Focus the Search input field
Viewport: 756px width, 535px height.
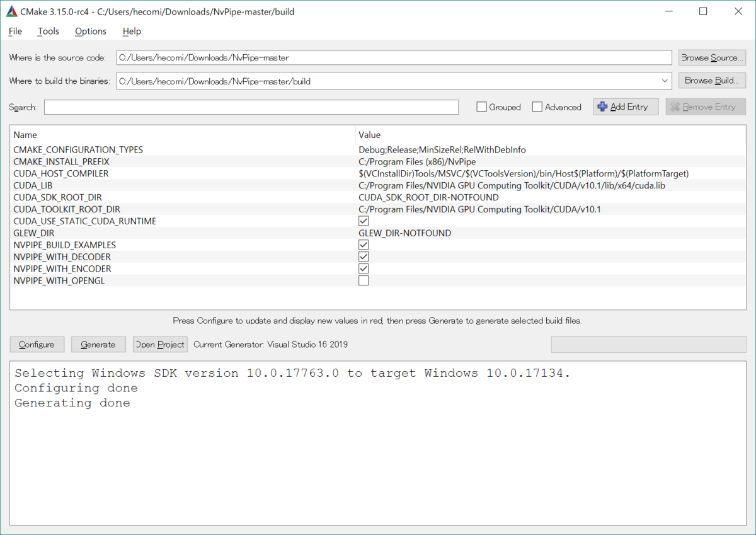[x=251, y=107]
